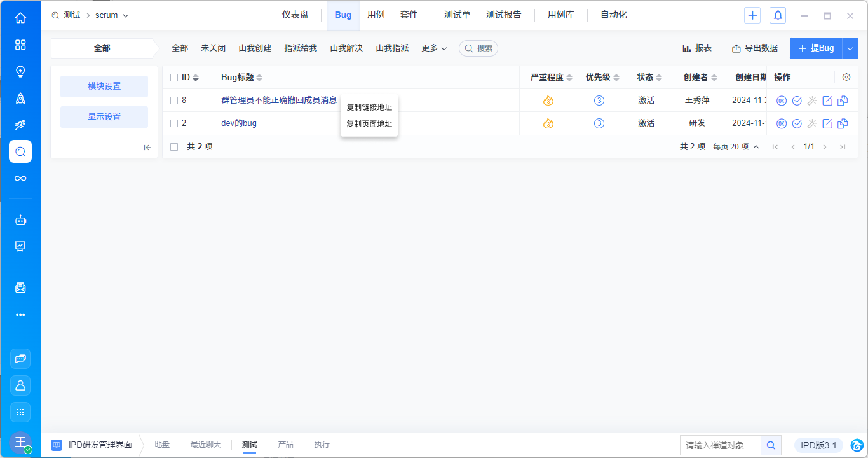The height and width of the screenshot is (458, 868).
Task: Click the notification bell icon
Action: coord(777,15)
